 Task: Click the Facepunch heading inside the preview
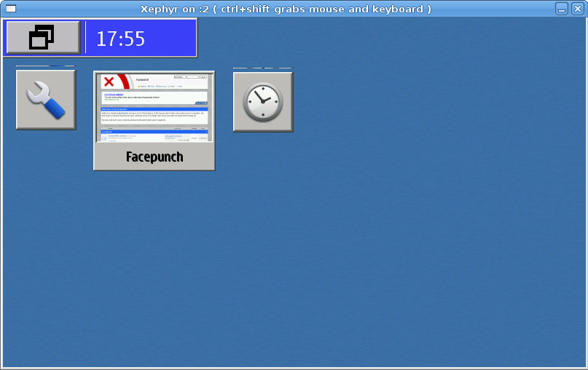[141, 79]
